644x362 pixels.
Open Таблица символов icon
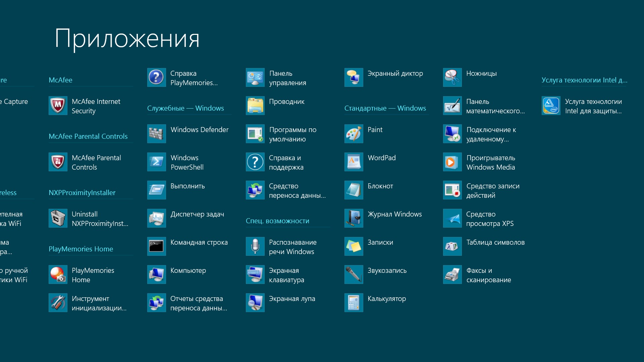[x=452, y=246]
